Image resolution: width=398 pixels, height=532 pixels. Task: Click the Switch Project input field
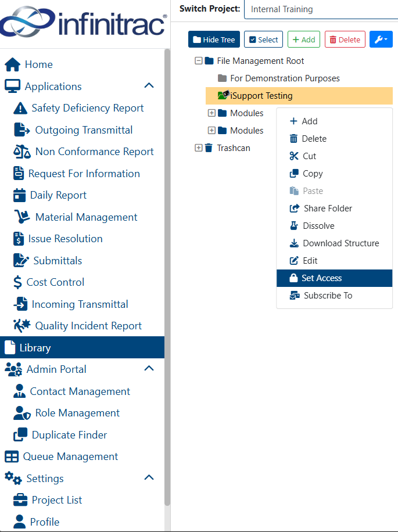tap(321, 9)
